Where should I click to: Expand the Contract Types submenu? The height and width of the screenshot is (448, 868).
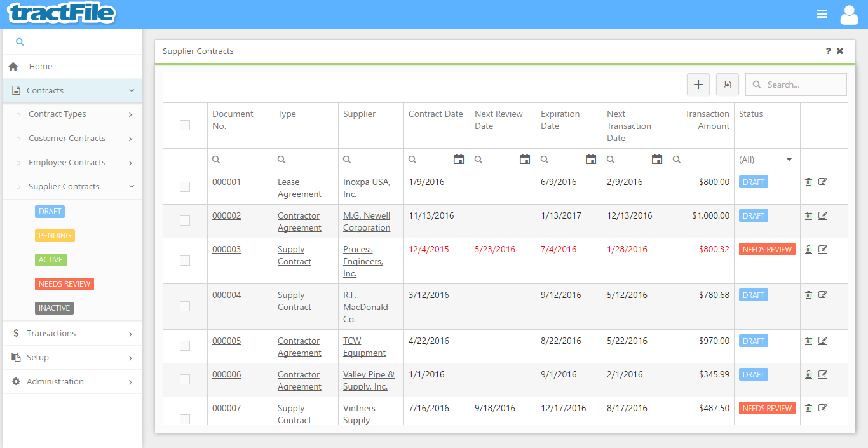click(58, 114)
